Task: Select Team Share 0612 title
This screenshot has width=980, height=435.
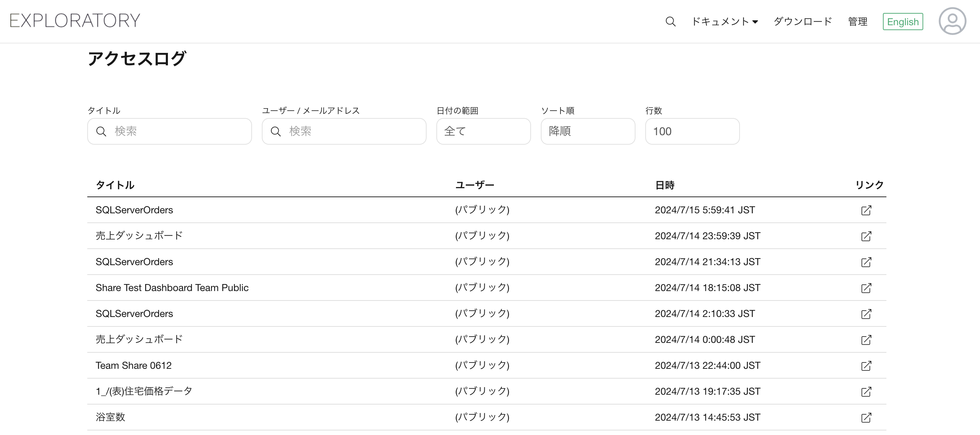Action: tap(134, 365)
